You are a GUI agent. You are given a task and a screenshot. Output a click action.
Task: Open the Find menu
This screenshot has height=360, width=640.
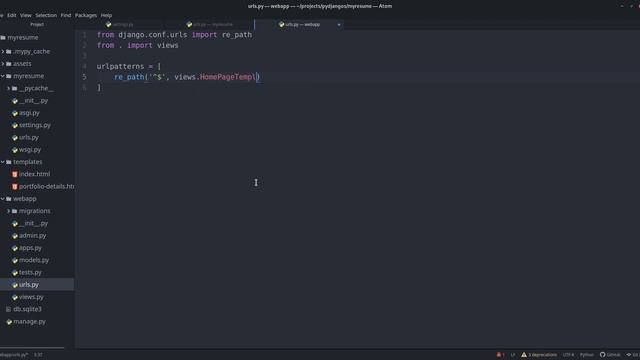(x=66, y=15)
